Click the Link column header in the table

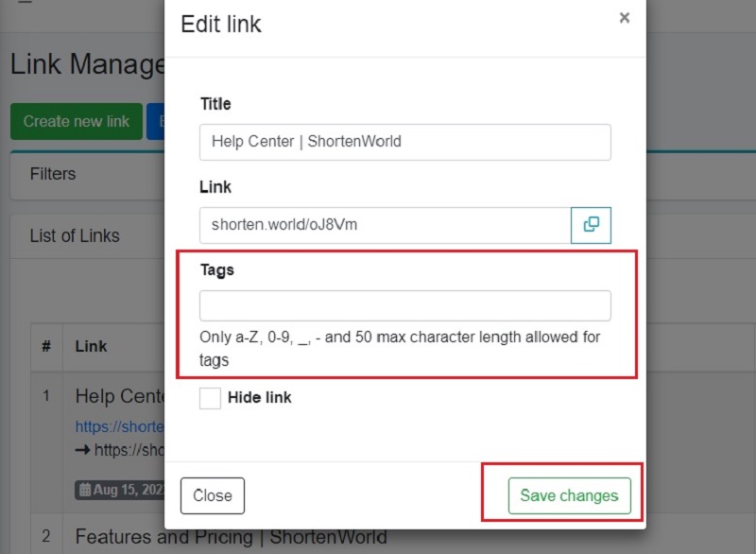(91, 346)
